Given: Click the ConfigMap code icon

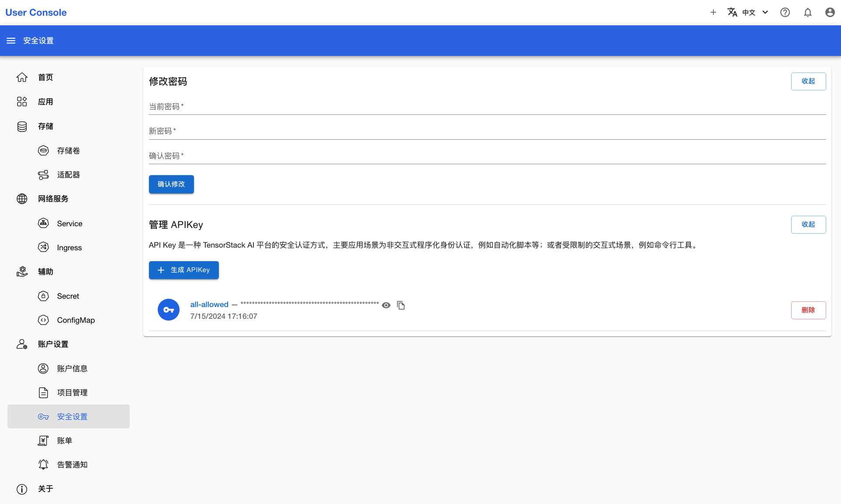Looking at the screenshot, I should pyautogui.click(x=43, y=320).
